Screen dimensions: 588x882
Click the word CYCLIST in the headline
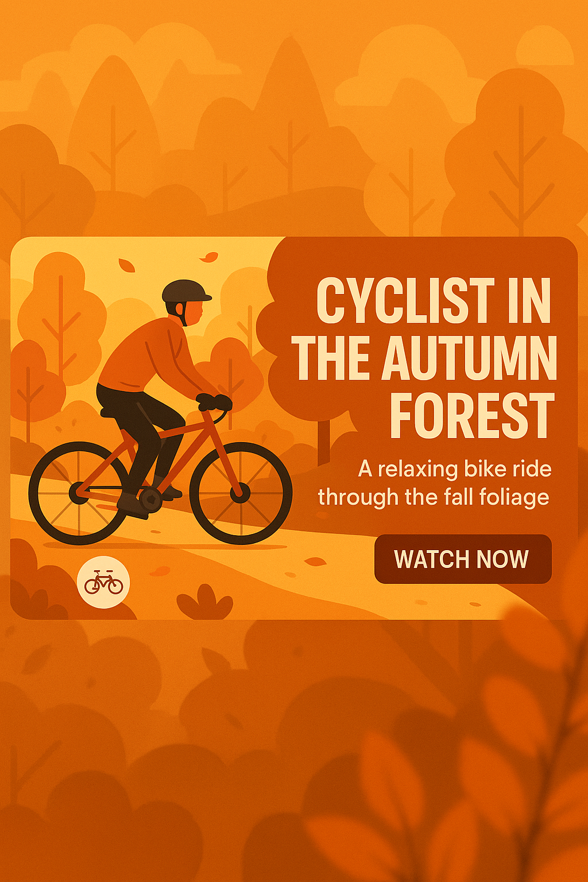point(405,300)
